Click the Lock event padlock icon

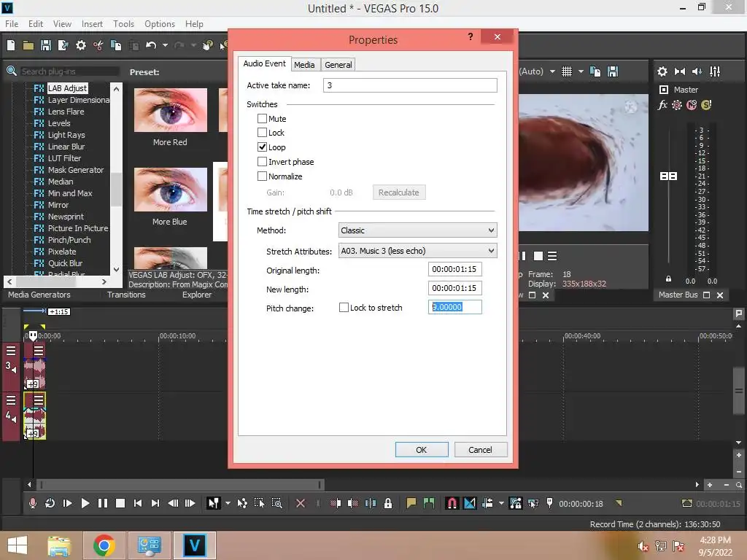[388, 503]
